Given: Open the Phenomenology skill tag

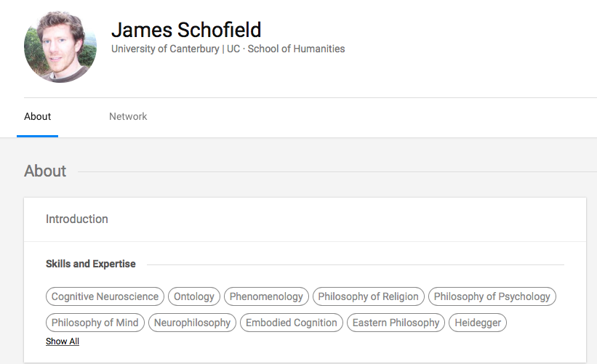Looking at the screenshot, I should pos(266,296).
